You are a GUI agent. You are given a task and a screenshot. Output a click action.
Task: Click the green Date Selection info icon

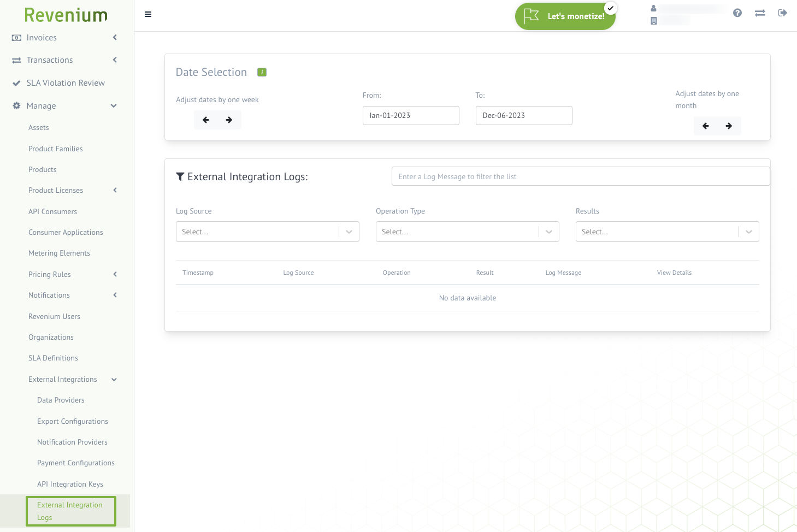[x=262, y=72]
